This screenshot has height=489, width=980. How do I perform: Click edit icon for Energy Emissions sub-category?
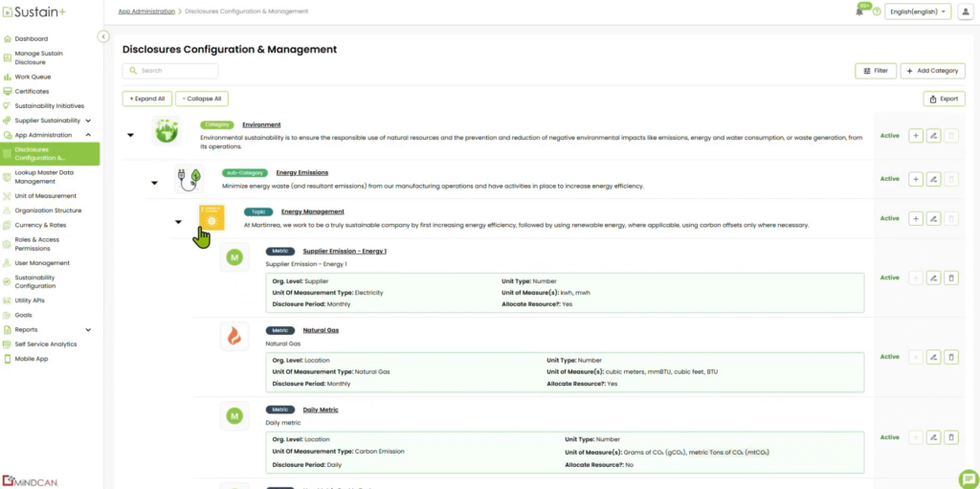coord(933,179)
